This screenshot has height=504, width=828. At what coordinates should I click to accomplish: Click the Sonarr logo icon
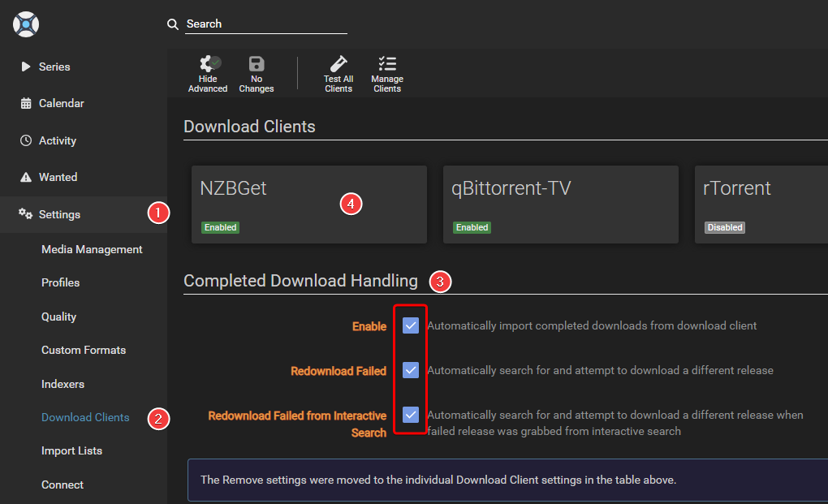coord(26,24)
